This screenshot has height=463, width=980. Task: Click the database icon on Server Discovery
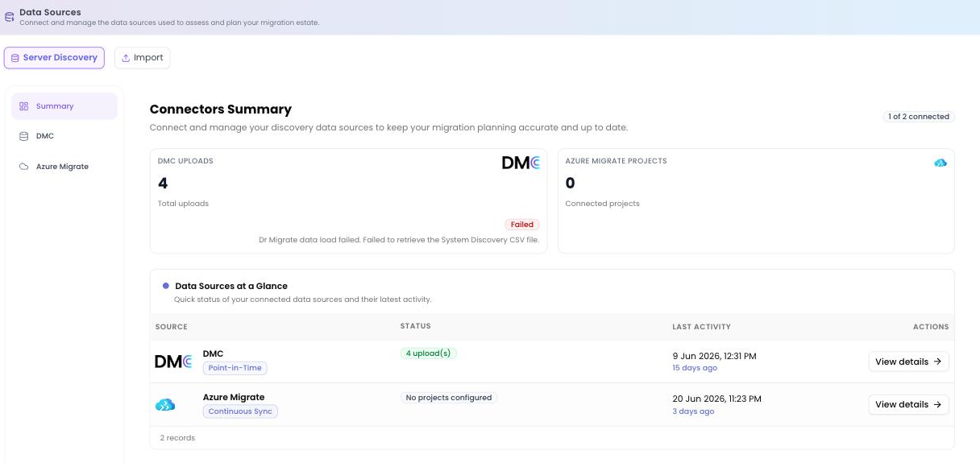[x=15, y=58]
